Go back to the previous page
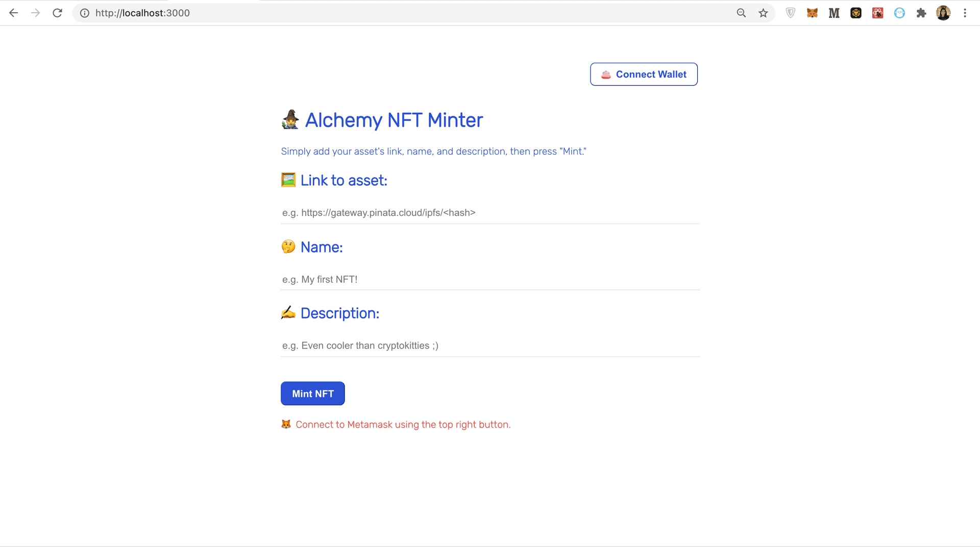The width and height of the screenshot is (980, 547). point(13,13)
